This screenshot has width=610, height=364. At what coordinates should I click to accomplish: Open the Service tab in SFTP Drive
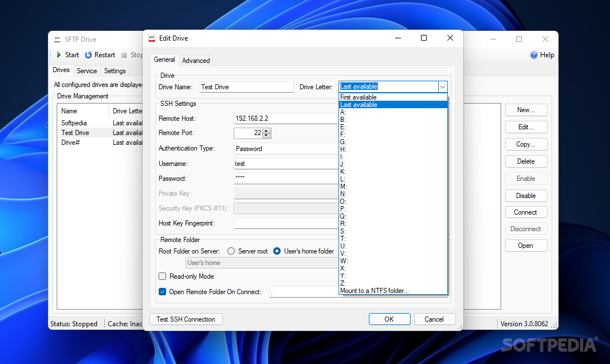coord(86,71)
